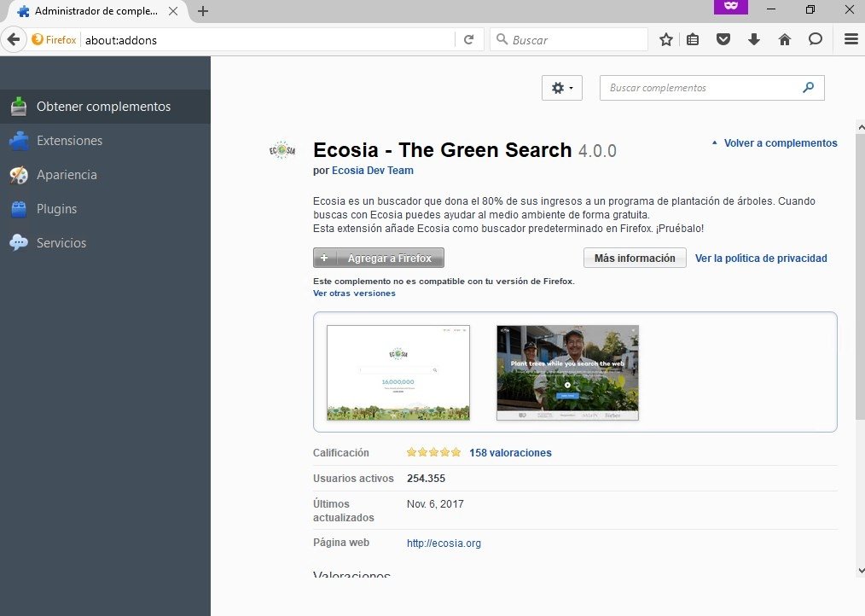
Task: Click Más información button
Action: 635,258
